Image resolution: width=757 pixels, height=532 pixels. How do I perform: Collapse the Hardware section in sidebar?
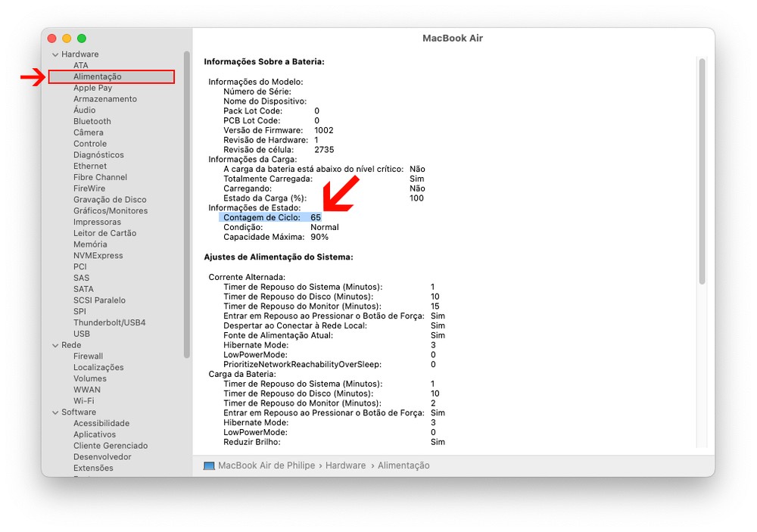[x=55, y=54]
